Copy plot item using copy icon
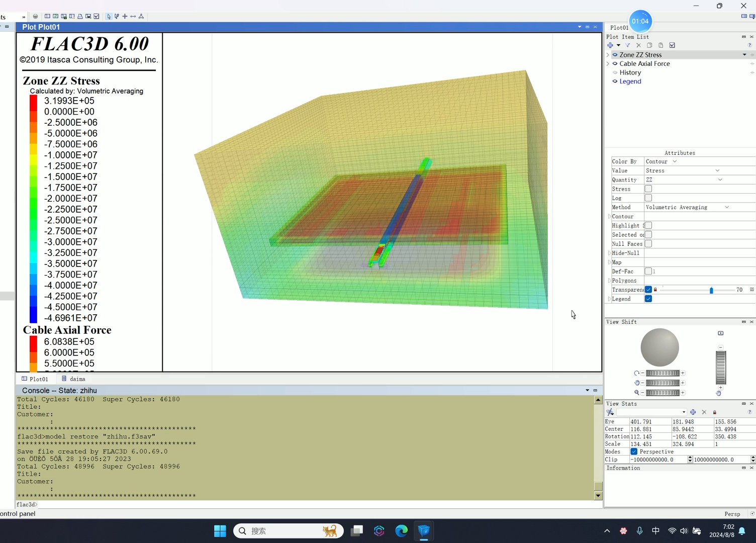756x543 pixels. (649, 45)
